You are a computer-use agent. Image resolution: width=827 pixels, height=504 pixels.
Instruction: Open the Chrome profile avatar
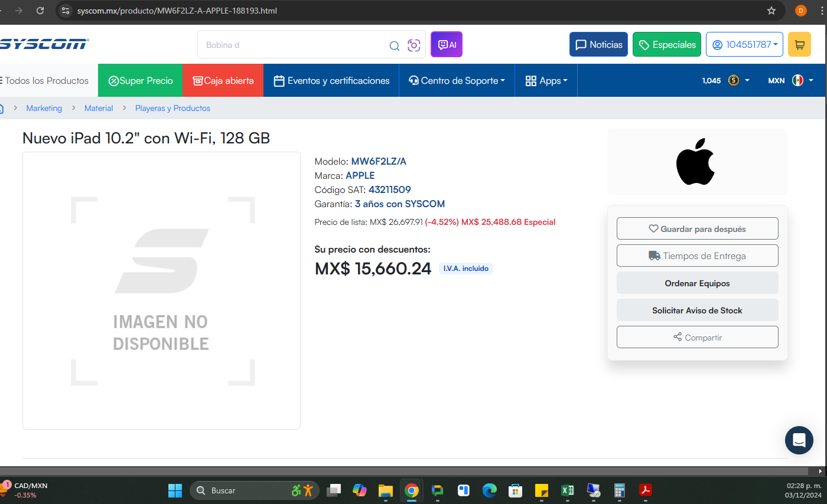801,11
